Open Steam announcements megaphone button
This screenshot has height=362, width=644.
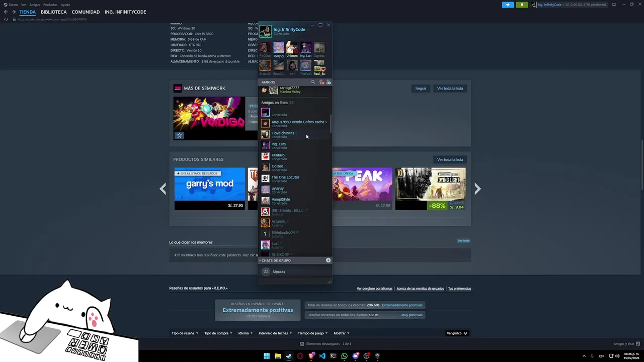pyautogui.click(x=508, y=5)
